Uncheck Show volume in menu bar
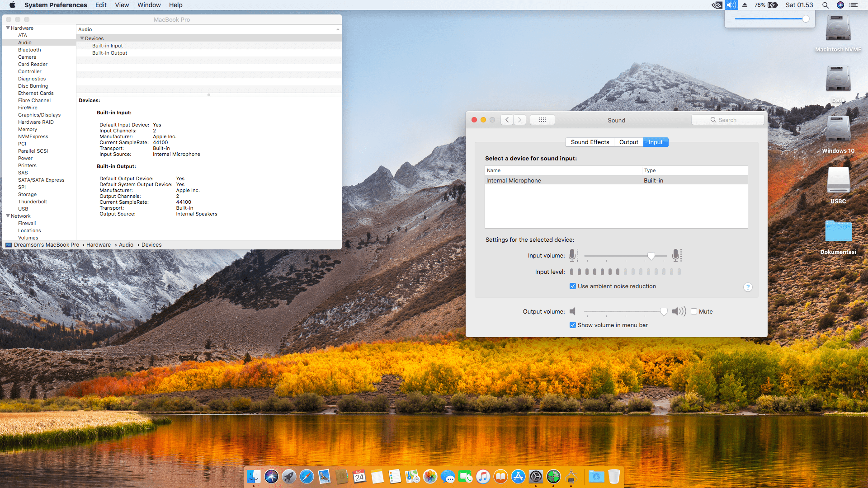Screen dimensions: 868x488 (573, 325)
